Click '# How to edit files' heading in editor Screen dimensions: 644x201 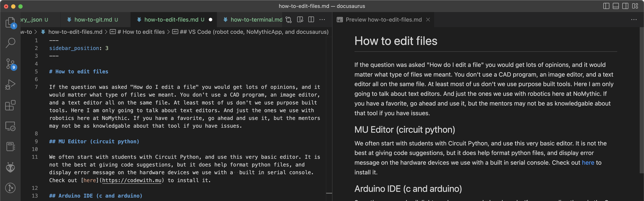pos(79,72)
